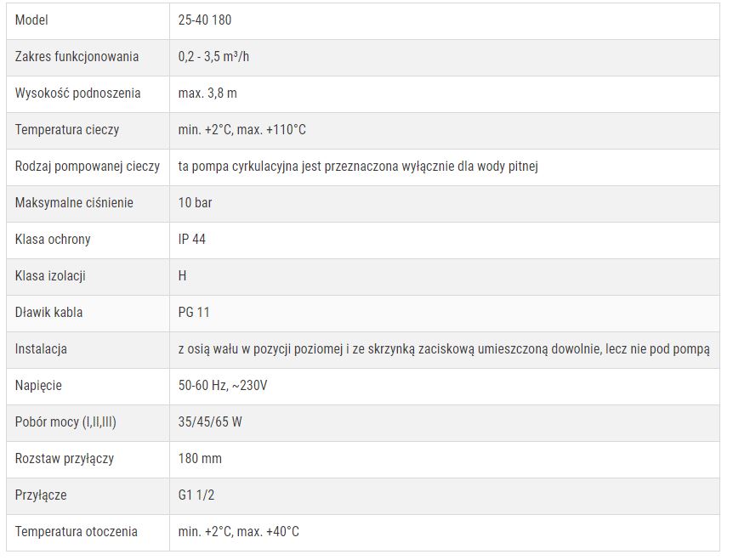This screenshot has height=560, width=733.
Task: Click the Model label cell
Action: tap(31, 20)
